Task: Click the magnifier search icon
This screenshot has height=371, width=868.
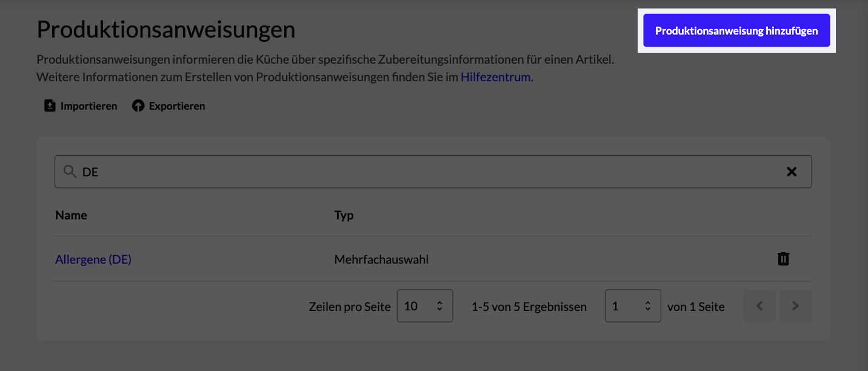Action: [x=70, y=172]
